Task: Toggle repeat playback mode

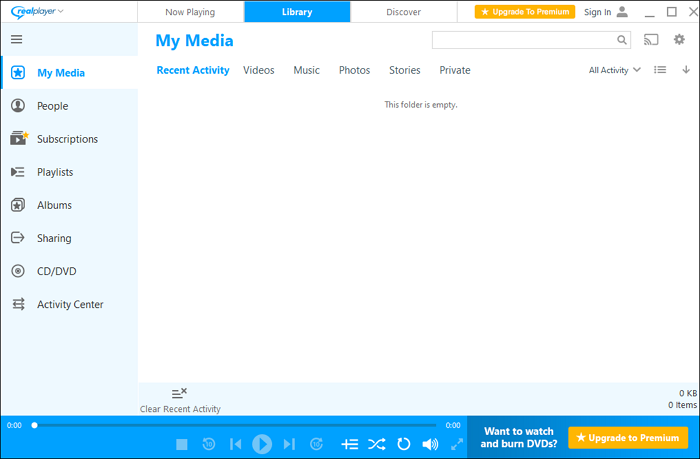Action: pos(404,444)
